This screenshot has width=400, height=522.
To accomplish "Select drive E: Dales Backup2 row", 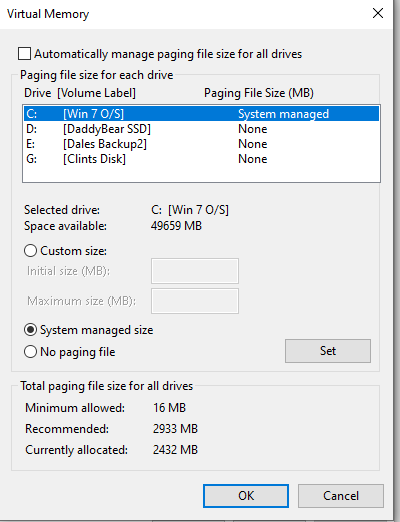I will coord(201,144).
